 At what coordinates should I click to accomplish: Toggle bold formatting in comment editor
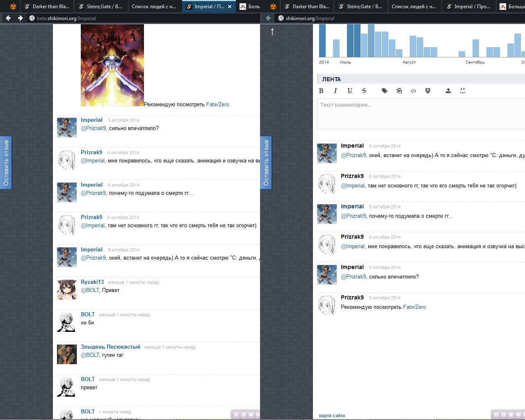point(321,91)
